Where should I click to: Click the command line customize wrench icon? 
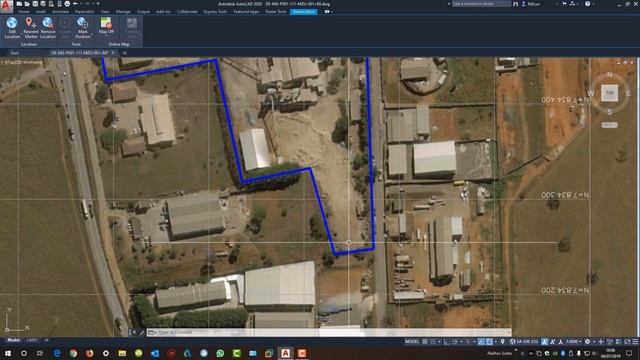pyautogui.click(x=141, y=333)
